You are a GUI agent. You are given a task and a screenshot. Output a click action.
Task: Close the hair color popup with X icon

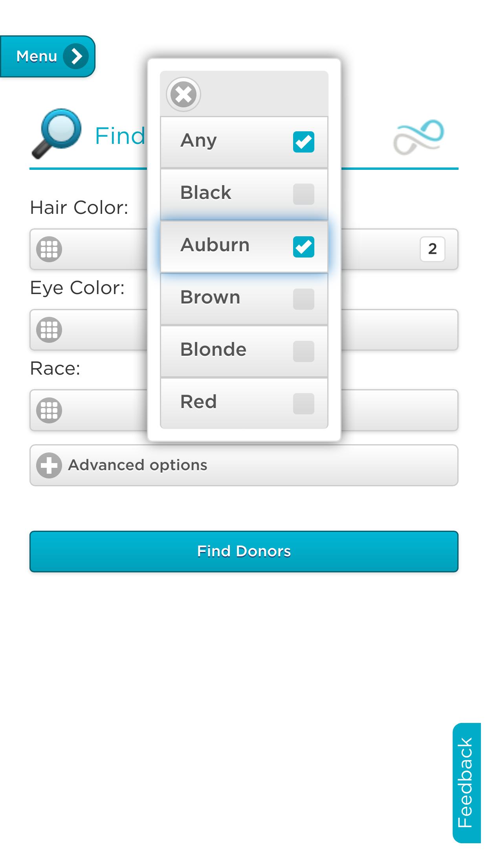point(183,94)
